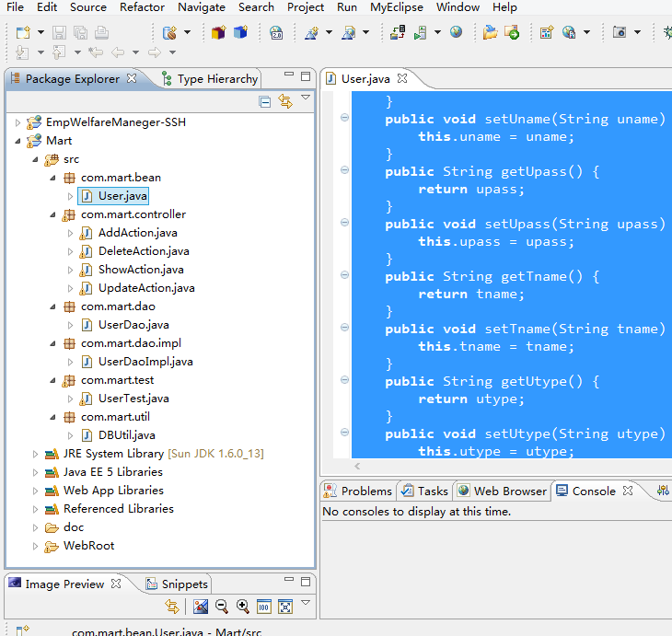Click the blue new module cube icon

point(240,32)
